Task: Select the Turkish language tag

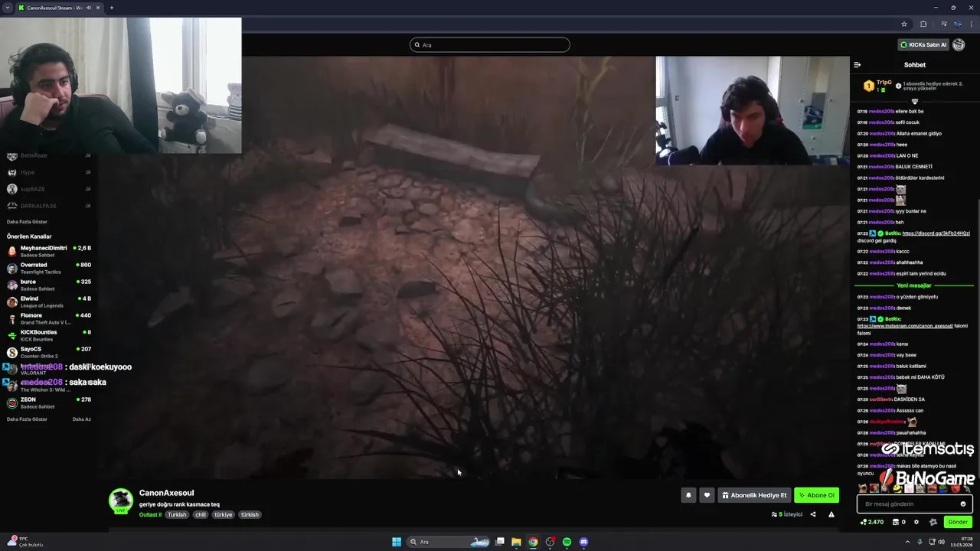Action: [x=177, y=514]
